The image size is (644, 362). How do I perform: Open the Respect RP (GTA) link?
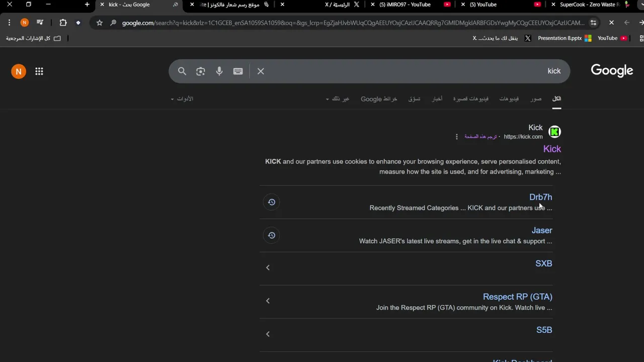tap(518, 297)
